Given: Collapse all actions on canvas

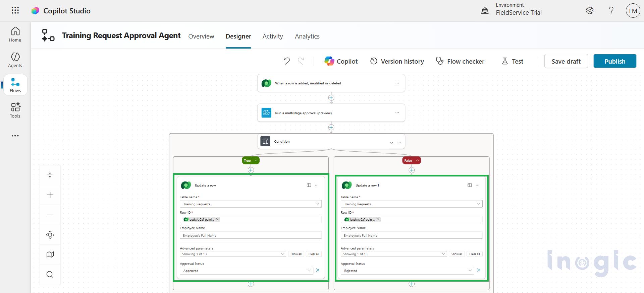Looking at the screenshot, I should coord(50,175).
